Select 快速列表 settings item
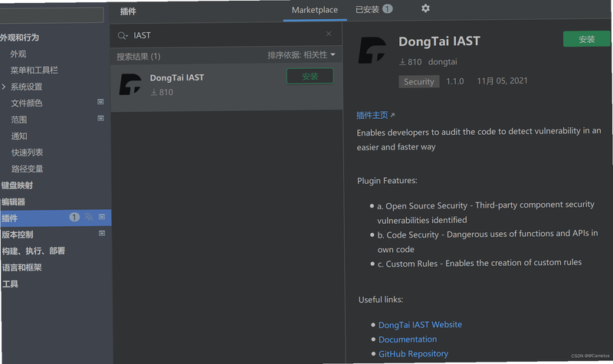 27,152
